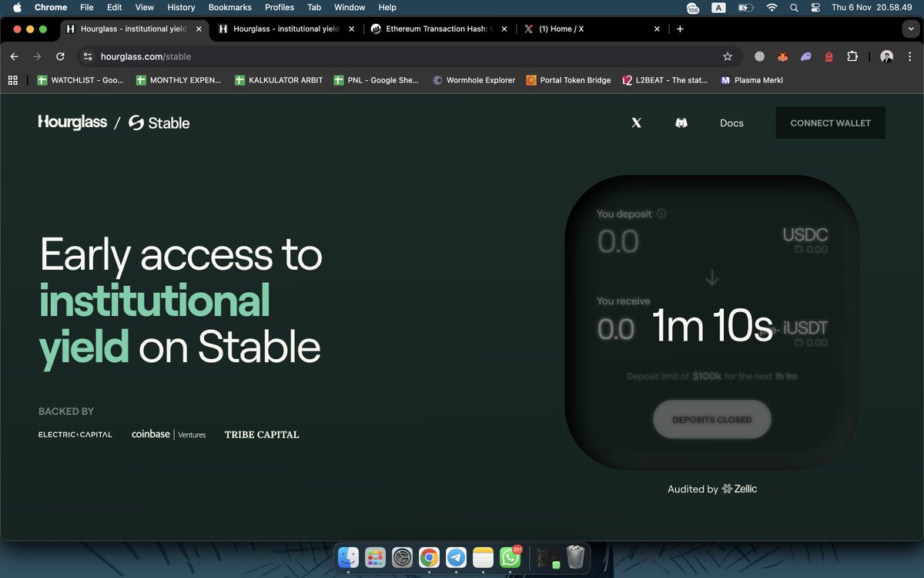Expand the tab list chevron at top right
This screenshot has width=924, height=578.
[x=910, y=29]
